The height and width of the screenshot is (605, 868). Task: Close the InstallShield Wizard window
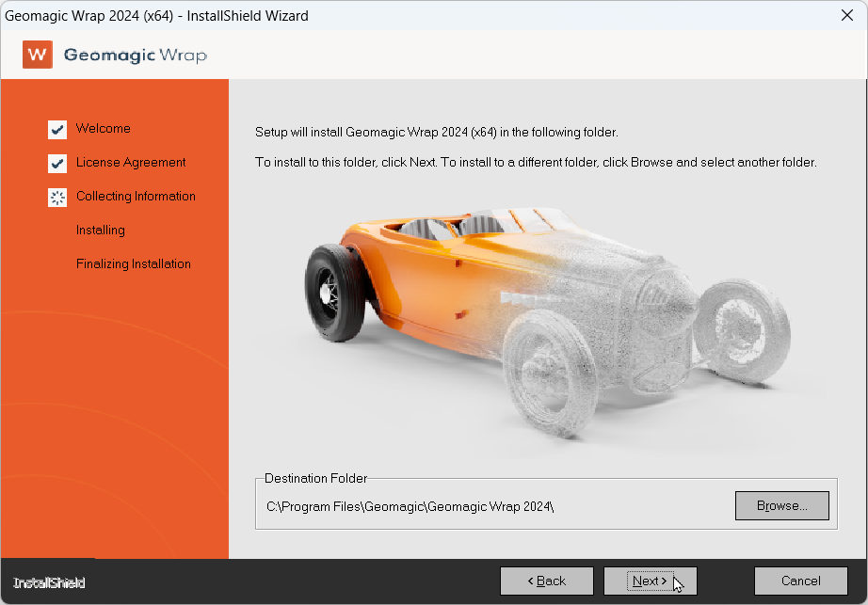[x=845, y=15]
